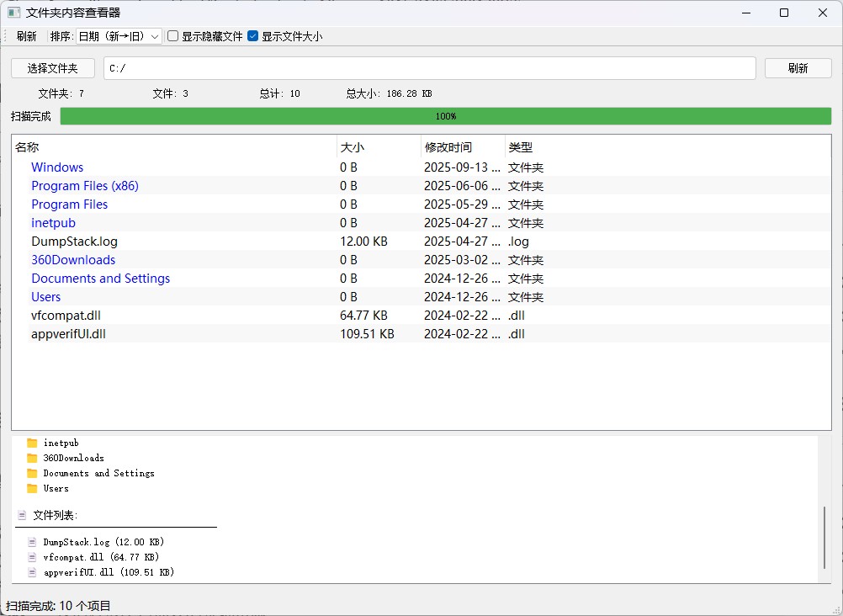Screen dimensions: 843x616
Task: Click the green scan progress bar
Action: (x=446, y=116)
